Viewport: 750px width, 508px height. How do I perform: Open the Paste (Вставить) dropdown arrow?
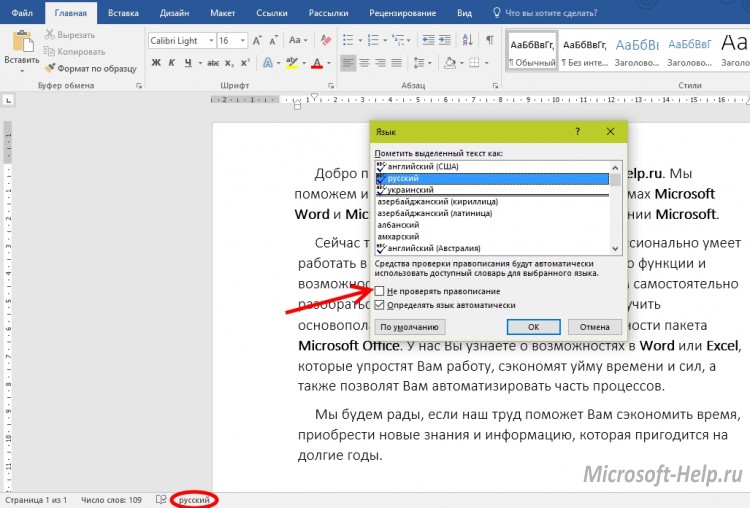(22, 71)
